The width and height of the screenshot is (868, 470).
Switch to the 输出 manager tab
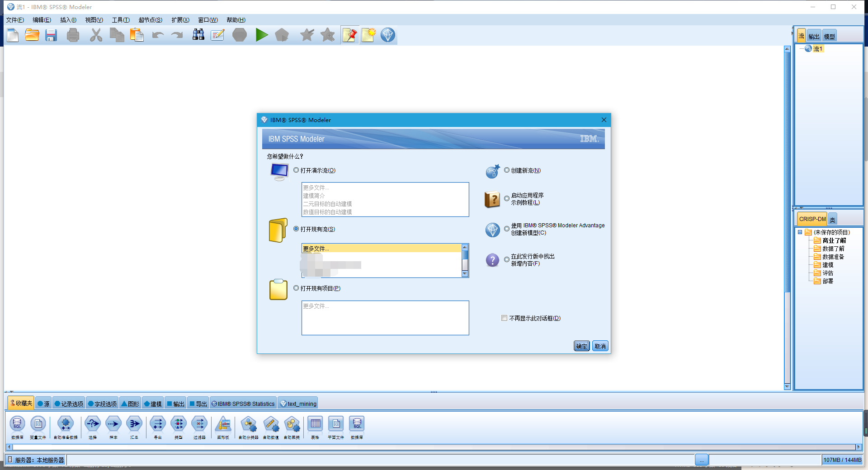tap(814, 36)
